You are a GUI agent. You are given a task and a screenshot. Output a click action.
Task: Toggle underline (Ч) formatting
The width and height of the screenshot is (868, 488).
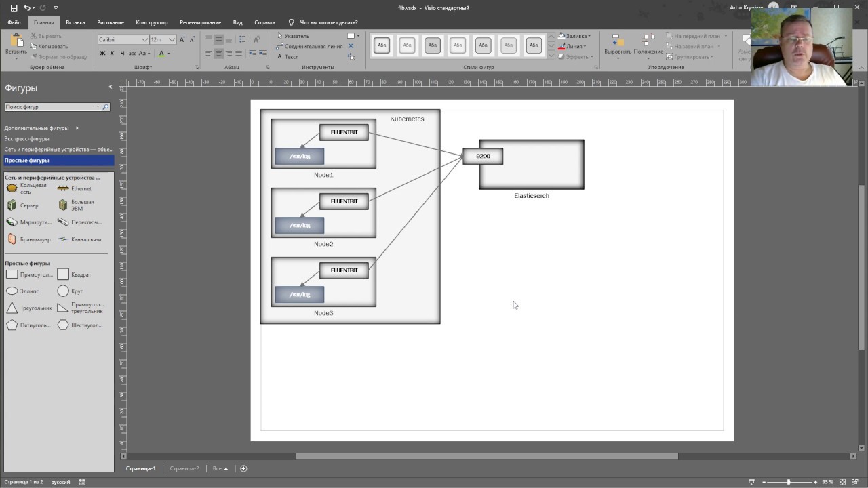point(122,53)
